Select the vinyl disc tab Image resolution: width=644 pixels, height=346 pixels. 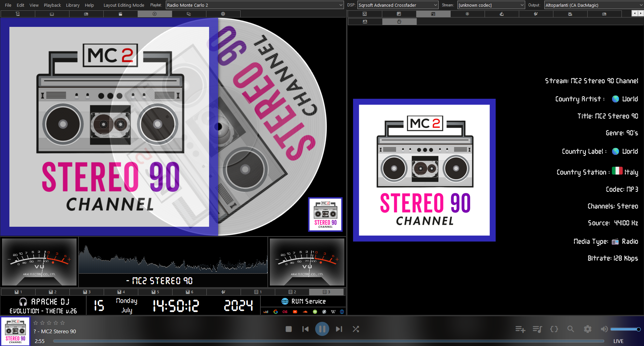point(155,14)
